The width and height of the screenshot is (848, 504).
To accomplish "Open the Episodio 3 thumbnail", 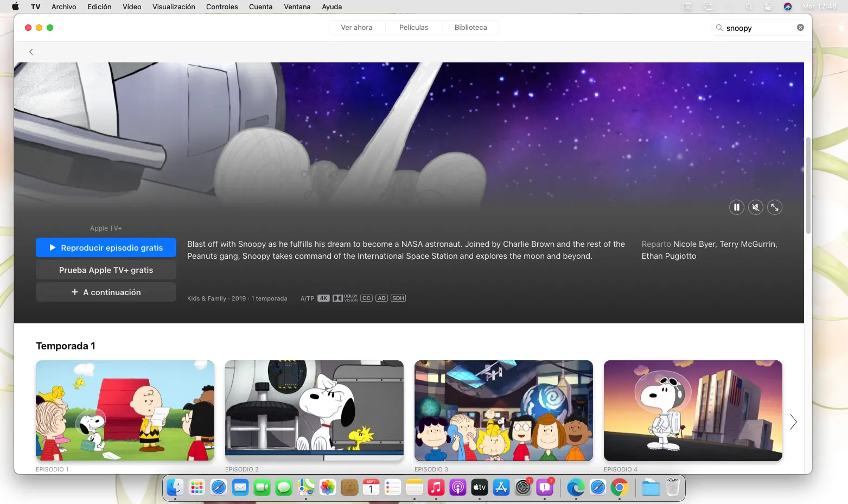I will pos(503,411).
